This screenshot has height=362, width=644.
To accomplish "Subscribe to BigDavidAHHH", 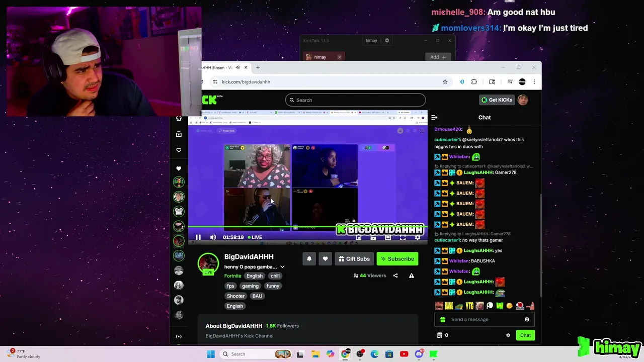I will 397,259.
